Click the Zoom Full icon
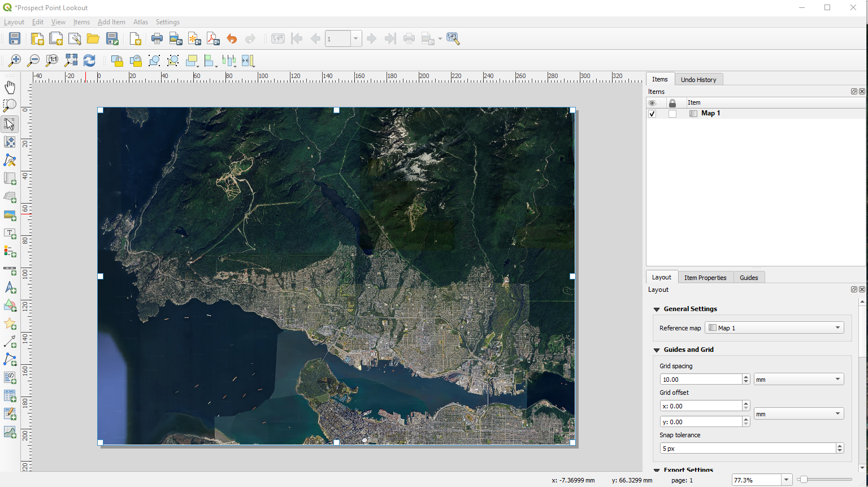The width and height of the screenshot is (868, 487). point(71,61)
